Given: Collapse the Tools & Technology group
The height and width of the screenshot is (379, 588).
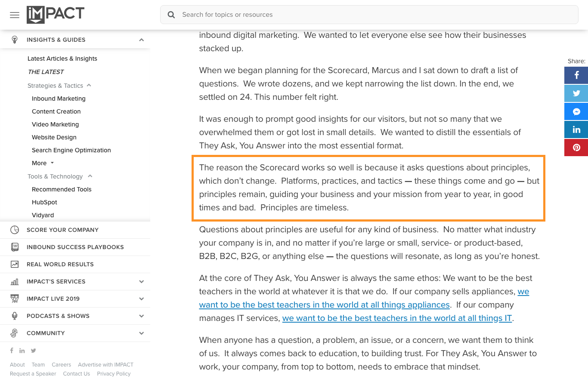Looking at the screenshot, I should (x=90, y=176).
